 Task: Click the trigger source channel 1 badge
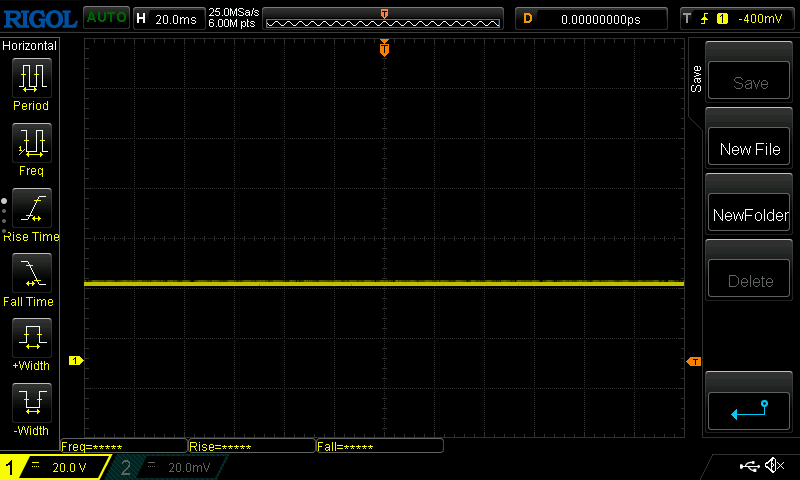click(x=722, y=19)
